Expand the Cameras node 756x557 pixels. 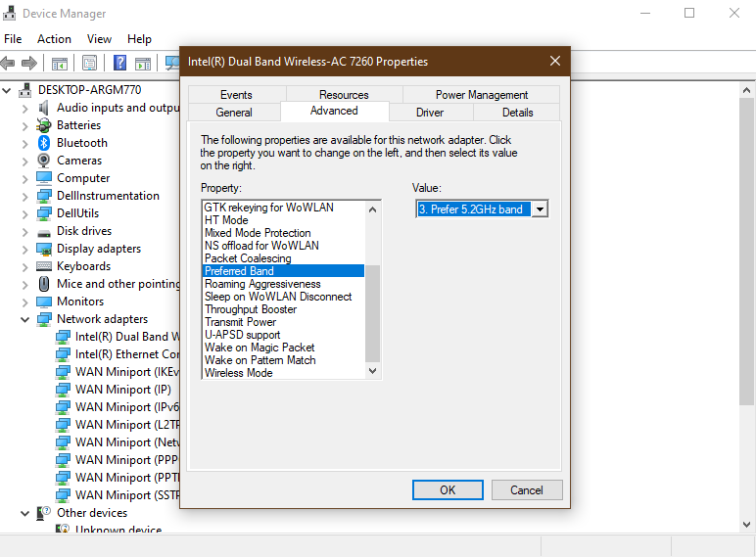25,161
